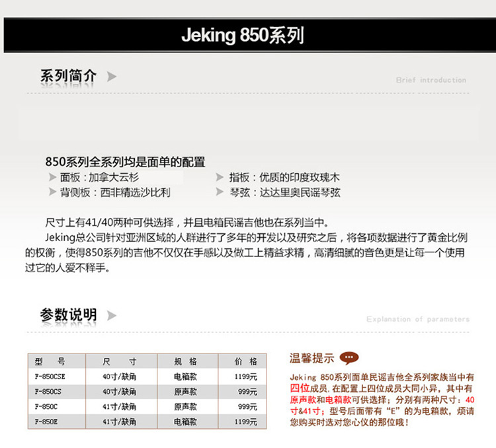Click the 系列简介 heading
496x448 pixels.
[68, 76]
